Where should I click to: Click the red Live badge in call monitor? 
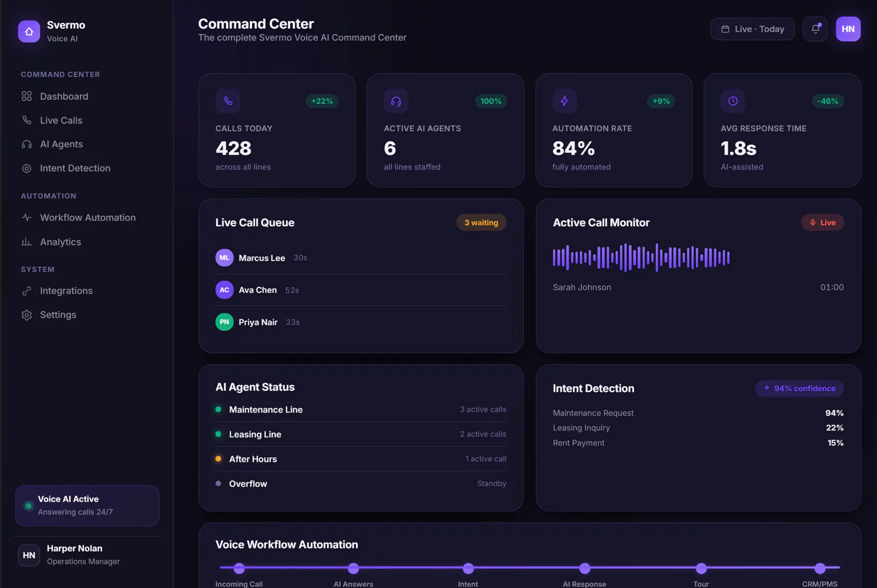click(822, 222)
